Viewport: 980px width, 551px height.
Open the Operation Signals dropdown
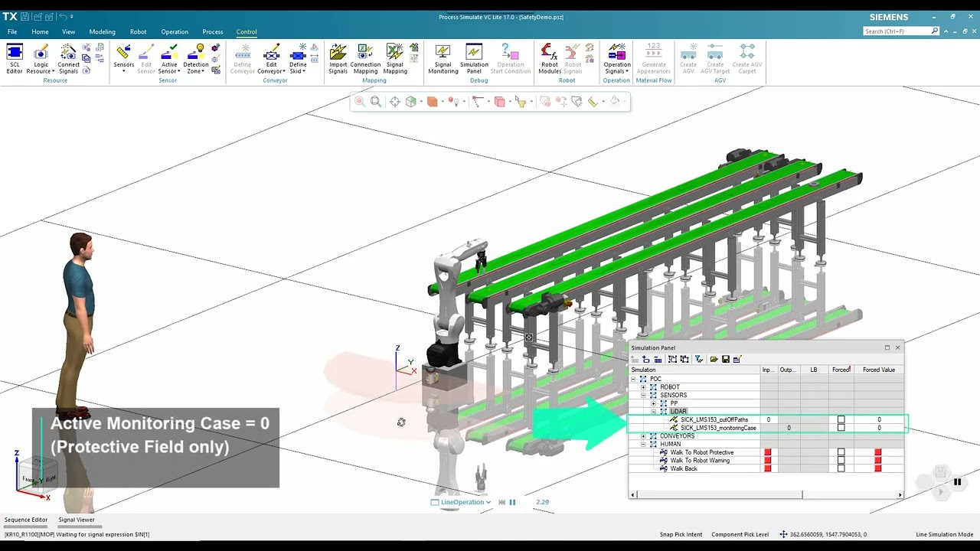(x=616, y=59)
